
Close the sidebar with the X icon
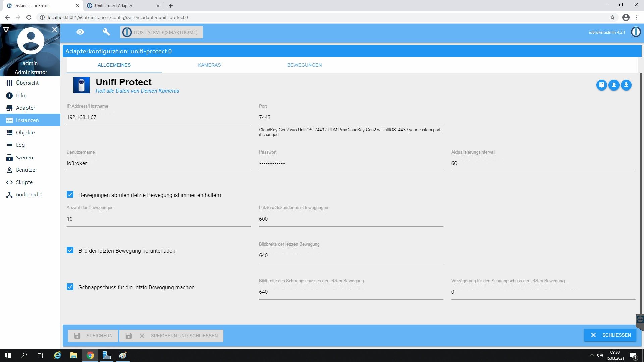pos(55,29)
